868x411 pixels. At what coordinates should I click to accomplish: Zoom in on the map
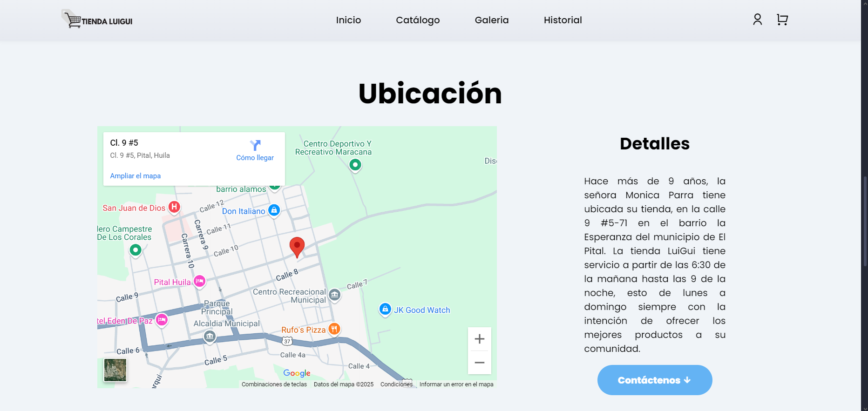click(479, 339)
